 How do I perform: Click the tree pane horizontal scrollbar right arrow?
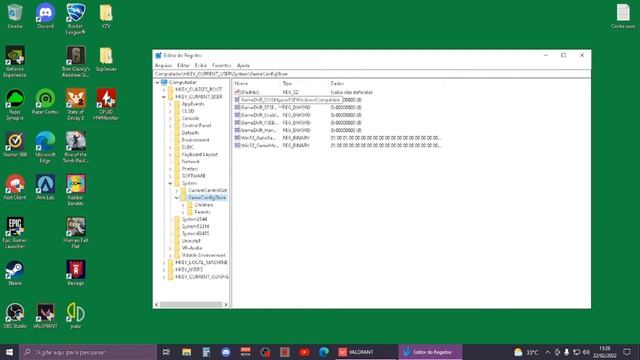coord(226,304)
